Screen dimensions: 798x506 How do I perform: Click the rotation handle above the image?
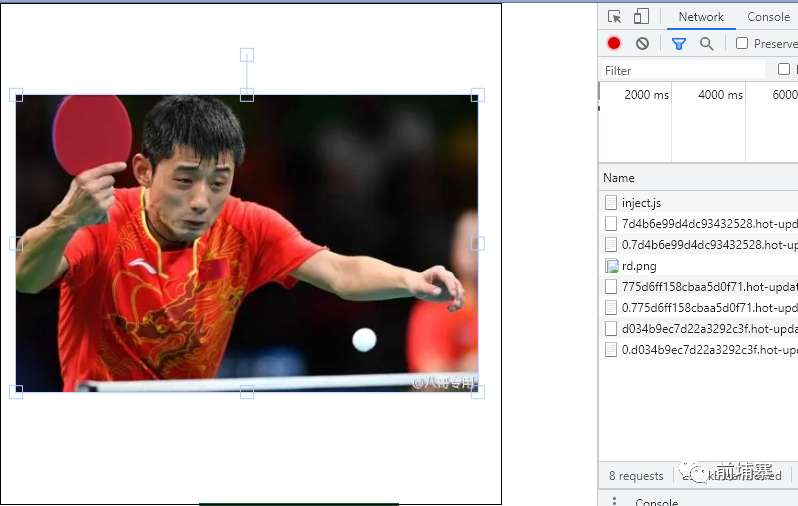coord(247,55)
